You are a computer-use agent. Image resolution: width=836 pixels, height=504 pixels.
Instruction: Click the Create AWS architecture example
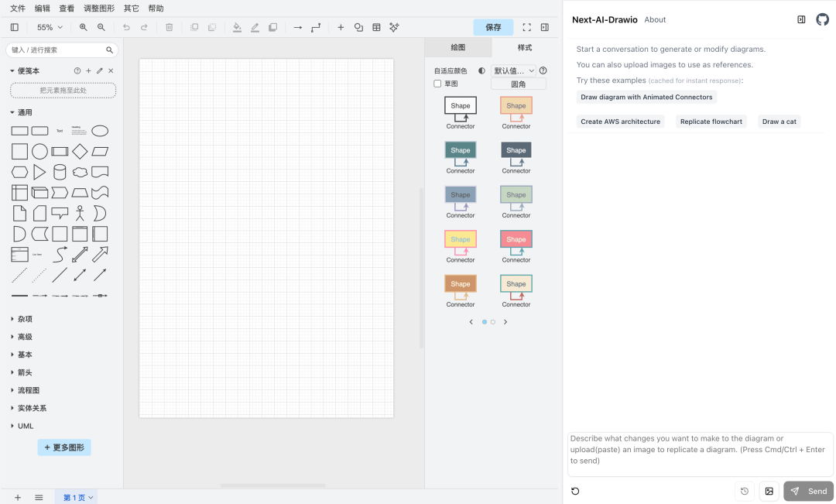[620, 122]
